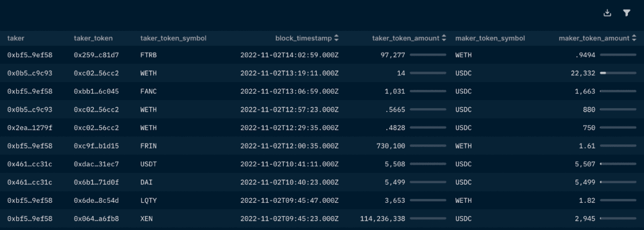644x230 pixels.
Task: Select taker address in the FTRB row
Action: 30,55
